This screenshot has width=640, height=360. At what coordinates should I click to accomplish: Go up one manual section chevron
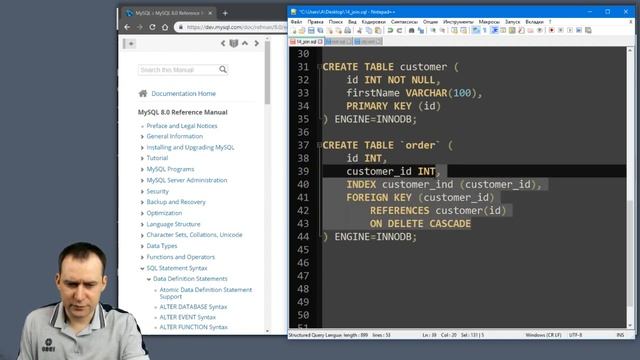tap(245, 43)
